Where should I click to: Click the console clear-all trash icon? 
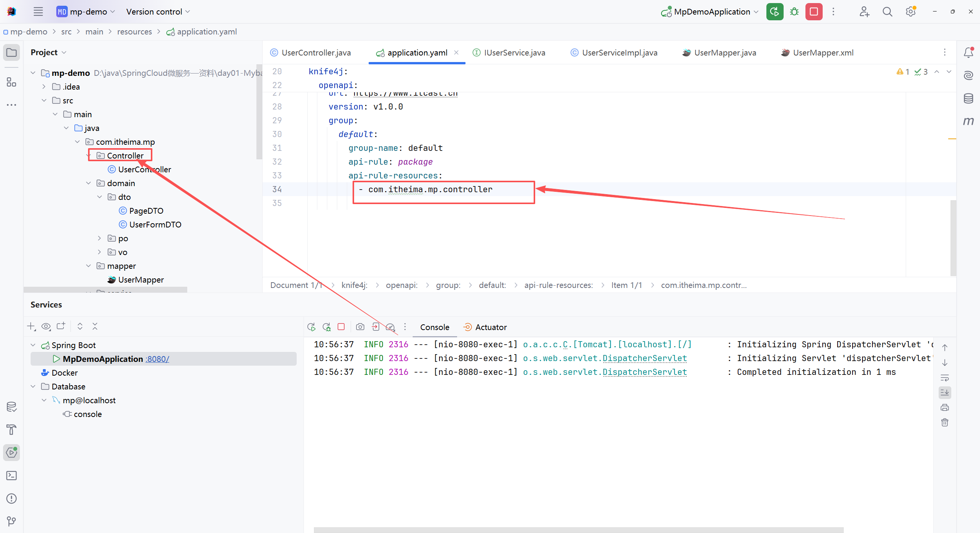945,422
